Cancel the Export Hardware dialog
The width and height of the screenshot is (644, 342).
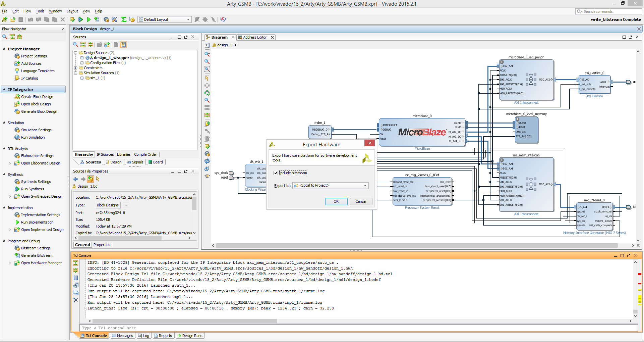tap(361, 201)
